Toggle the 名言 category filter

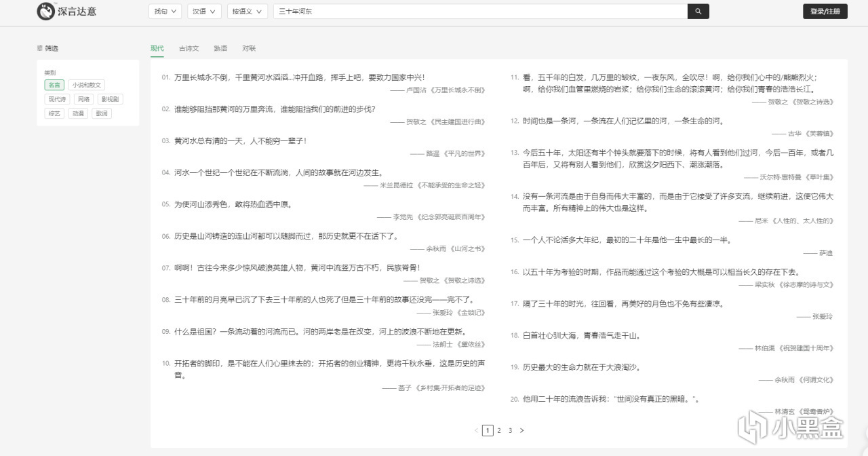54,85
